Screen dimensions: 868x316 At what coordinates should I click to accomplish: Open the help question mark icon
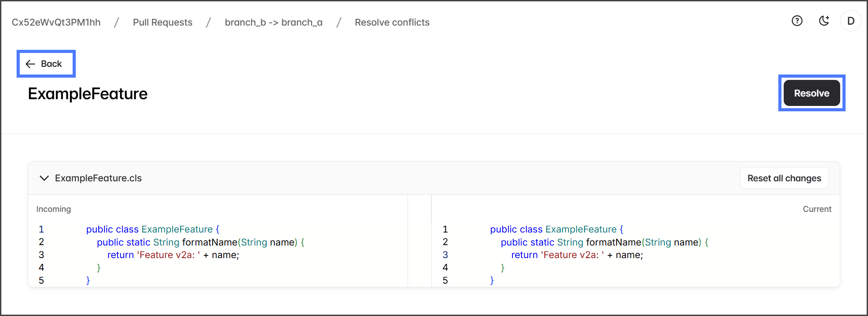coord(797,21)
